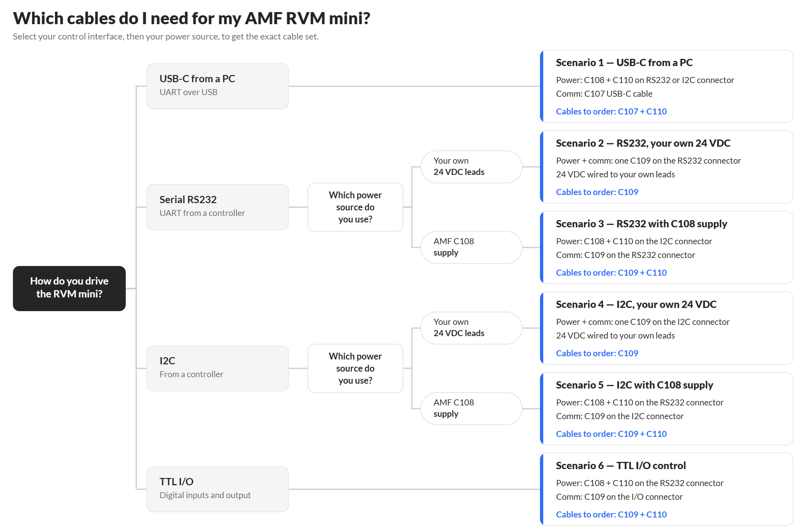806x532 pixels.
Task: Choose 'AMF C108 supply' for RS232
Action: (x=472, y=247)
